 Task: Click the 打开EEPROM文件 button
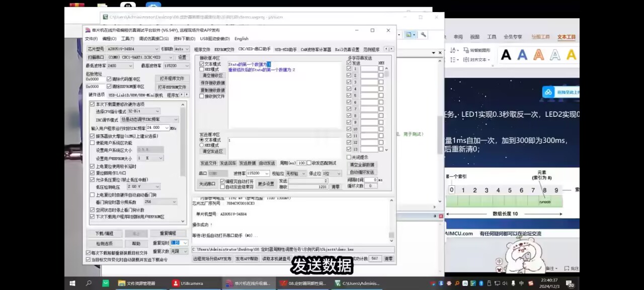click(x=172, y=87)
